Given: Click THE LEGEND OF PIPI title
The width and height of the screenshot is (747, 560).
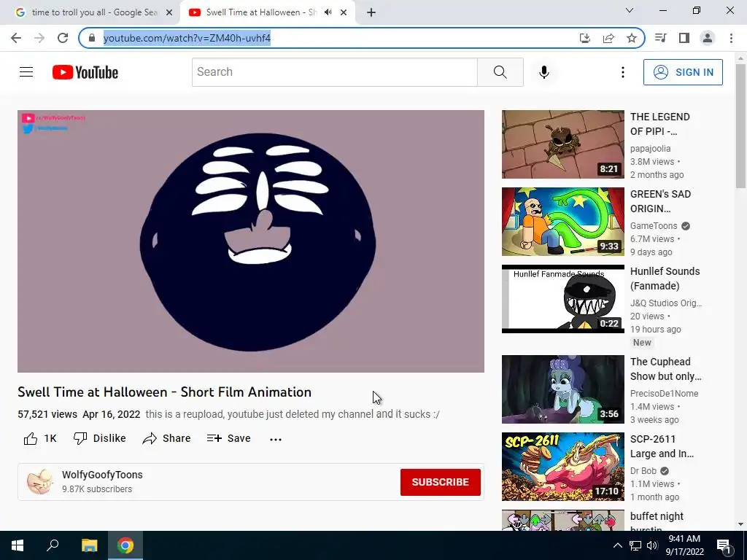Looking at the screenshot, I should click(x=659, y=124).
